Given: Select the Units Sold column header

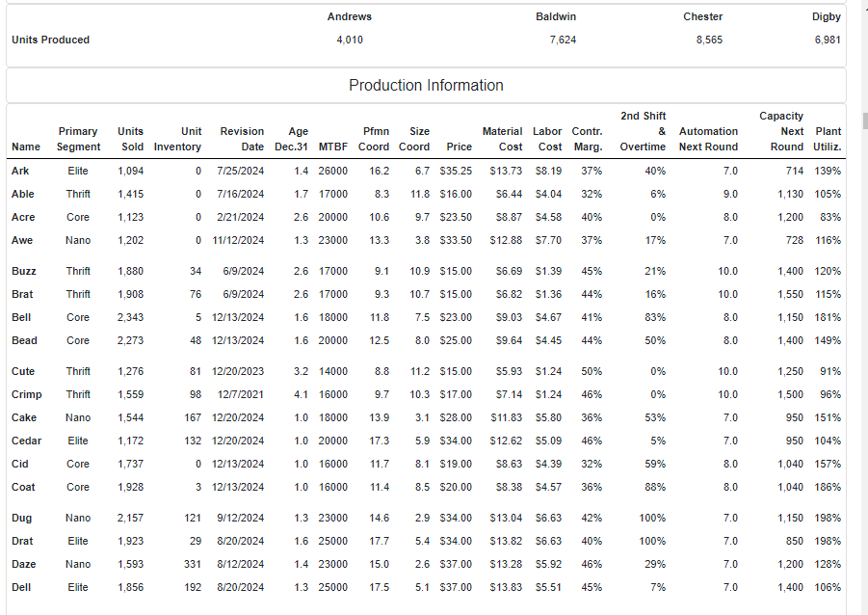Looking at the screenshot, I should click(130, 139).
